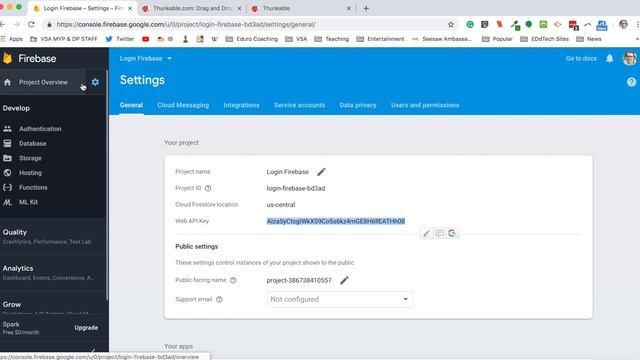Open the Twitter bookmark

click(x=120, y=39)
